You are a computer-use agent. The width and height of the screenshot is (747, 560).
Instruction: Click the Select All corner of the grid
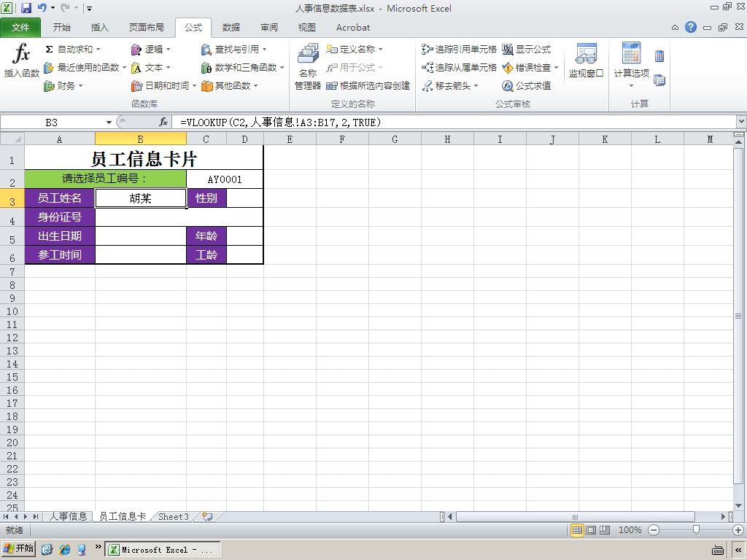pyautogui.click(x=12, y=139)
